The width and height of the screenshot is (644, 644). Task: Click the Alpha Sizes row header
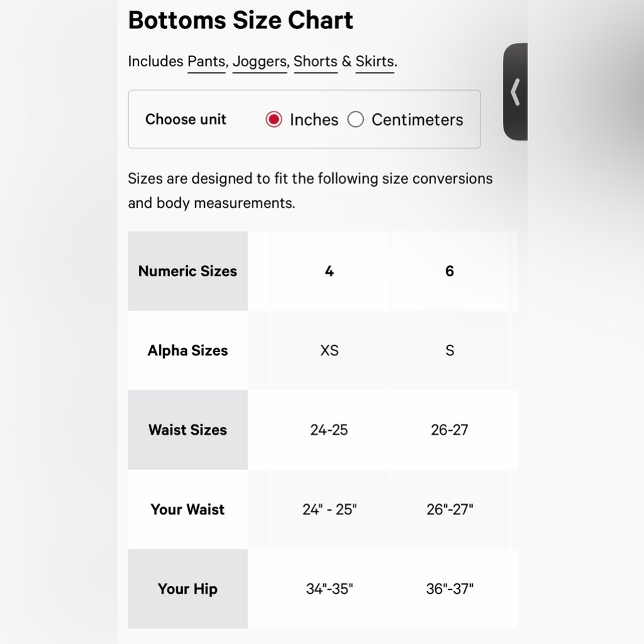click(x=187, y=350)
